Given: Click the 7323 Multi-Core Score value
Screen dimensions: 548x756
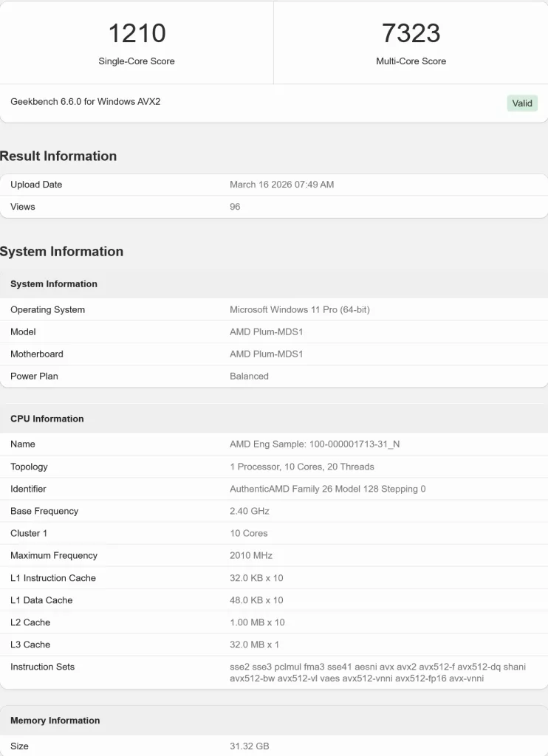Looking at the screenshot, I should [x=411, y=33].
